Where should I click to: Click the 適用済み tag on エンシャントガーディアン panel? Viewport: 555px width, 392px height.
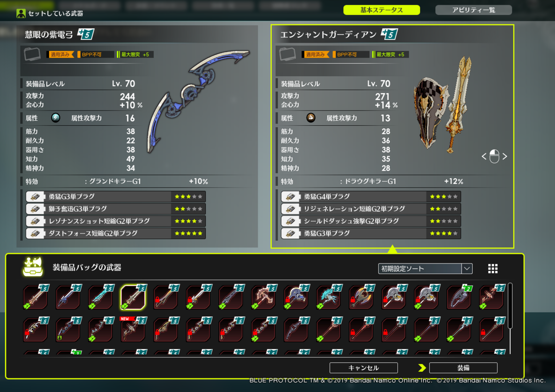316,55
